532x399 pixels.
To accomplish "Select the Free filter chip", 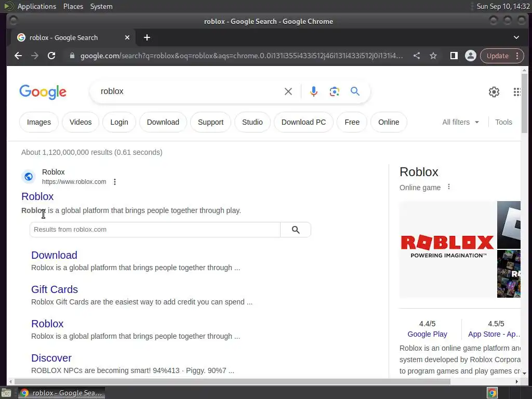I will [352, 122].
